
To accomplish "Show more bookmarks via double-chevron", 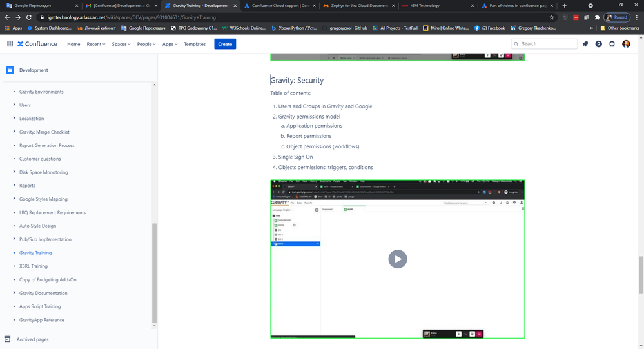I will (591, 28).
